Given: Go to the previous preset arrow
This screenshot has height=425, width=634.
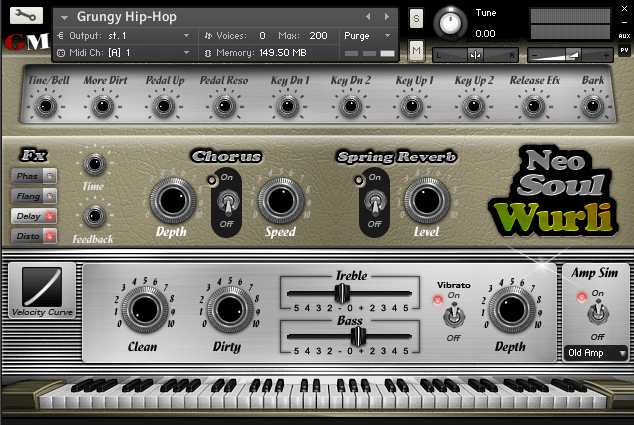Looking at the screenshot, I should click(369, 17).
